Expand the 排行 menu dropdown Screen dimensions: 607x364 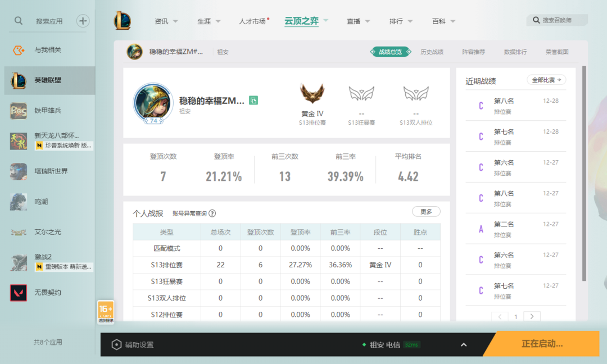[x=410, y=21]
